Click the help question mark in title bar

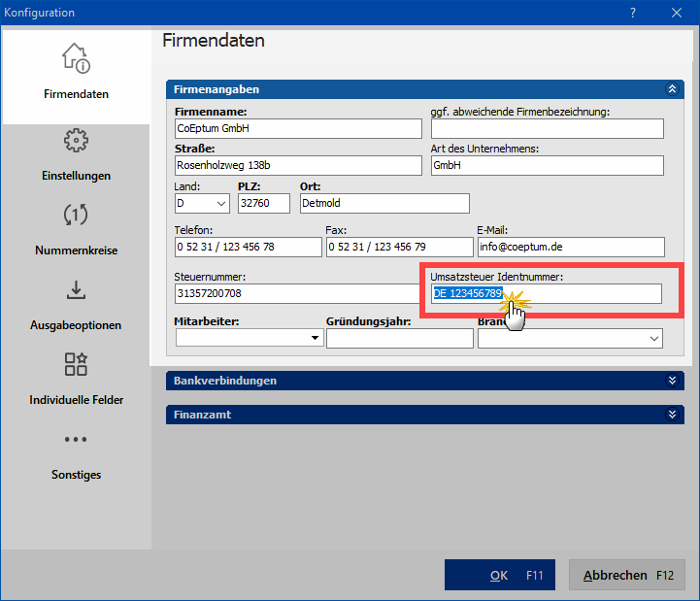(x=633, y=13)
